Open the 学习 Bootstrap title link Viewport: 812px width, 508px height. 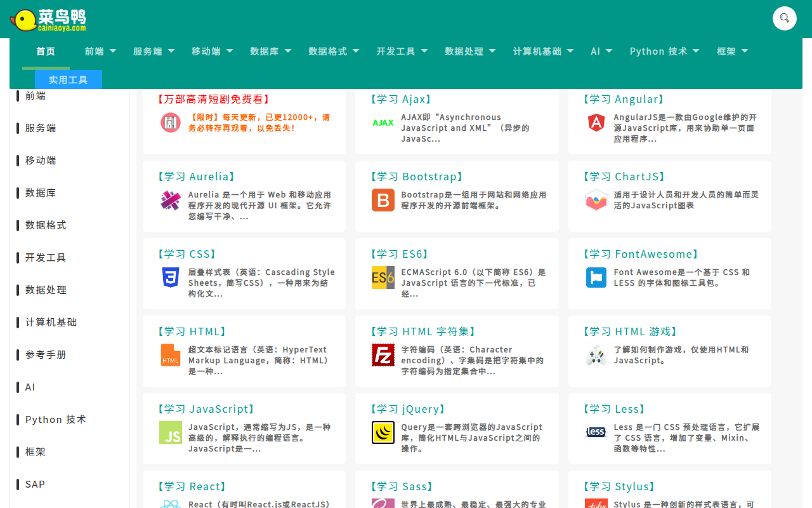point(417,177)
